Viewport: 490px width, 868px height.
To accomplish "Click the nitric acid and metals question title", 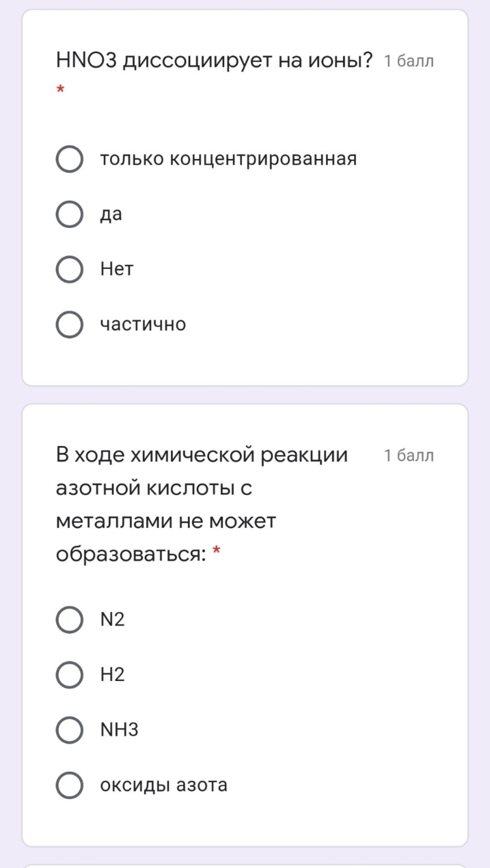I will coord(202,504).
